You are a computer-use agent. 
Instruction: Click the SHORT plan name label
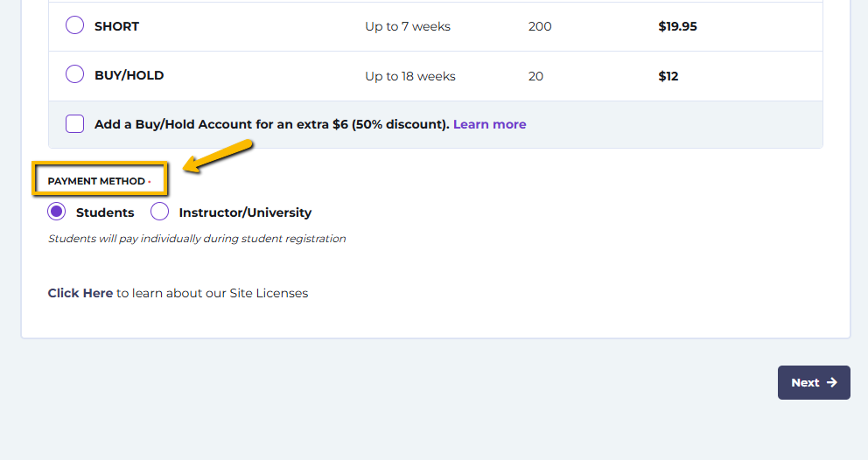click(x=116, y=26)
